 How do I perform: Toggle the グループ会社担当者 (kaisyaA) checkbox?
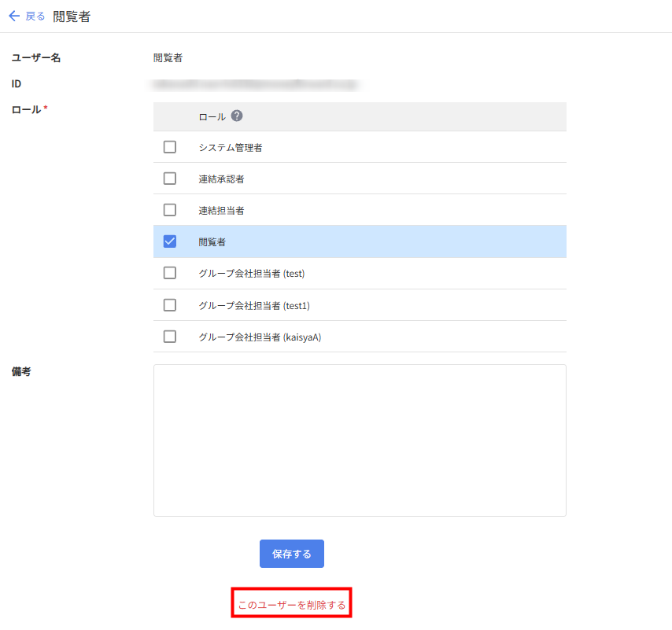tap(170, 337)
